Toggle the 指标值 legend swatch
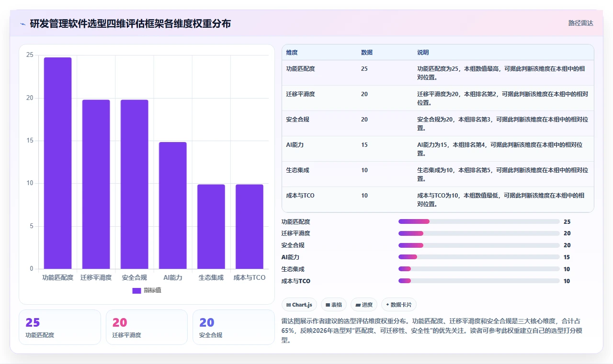Image resolution: width=613 pixels, height=364 pixels. (136, 290)
